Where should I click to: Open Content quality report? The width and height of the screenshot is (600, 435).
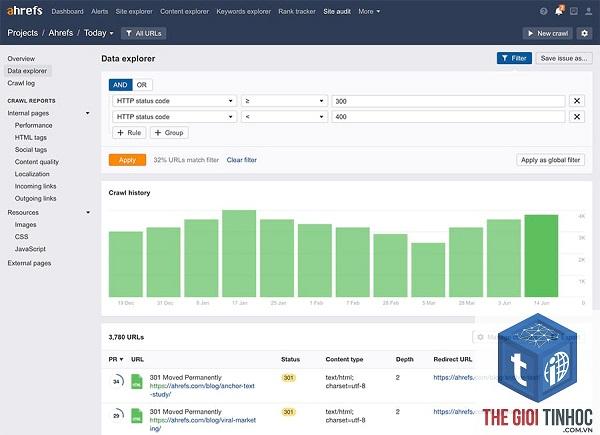click(37, 162)
